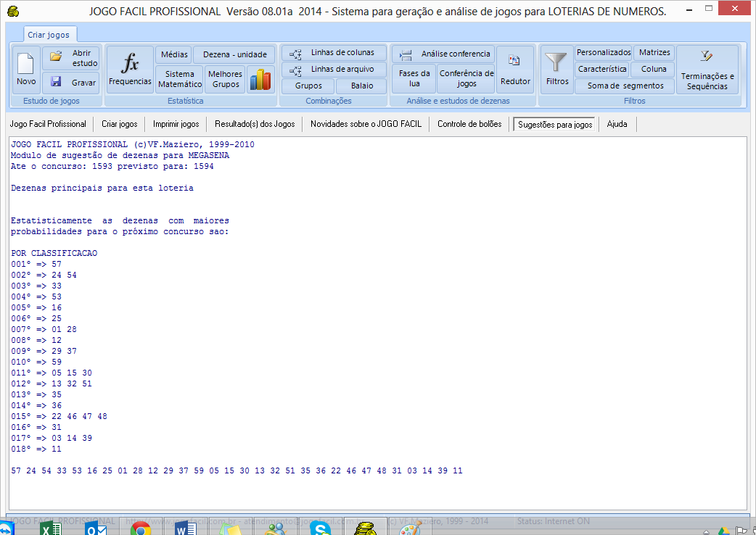The height and width of the screenshot is (535, 756).
Task: Go to Controle de bolões tab
Action: coord(469,124)
